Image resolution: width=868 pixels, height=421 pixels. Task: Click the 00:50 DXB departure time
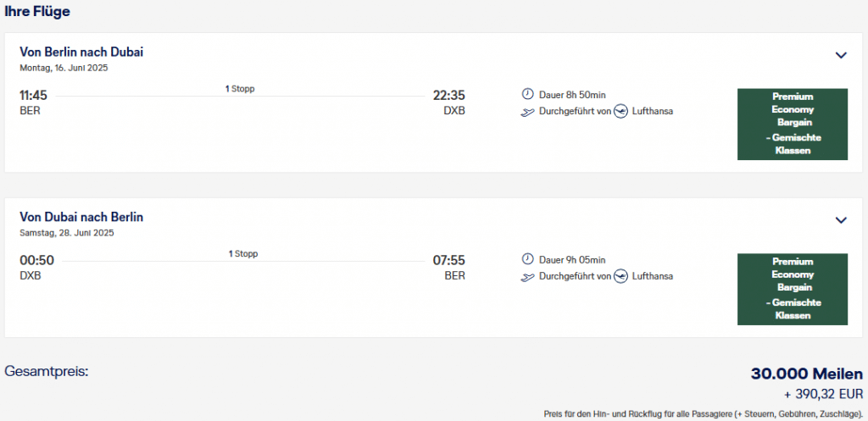[x=36, y=260]
